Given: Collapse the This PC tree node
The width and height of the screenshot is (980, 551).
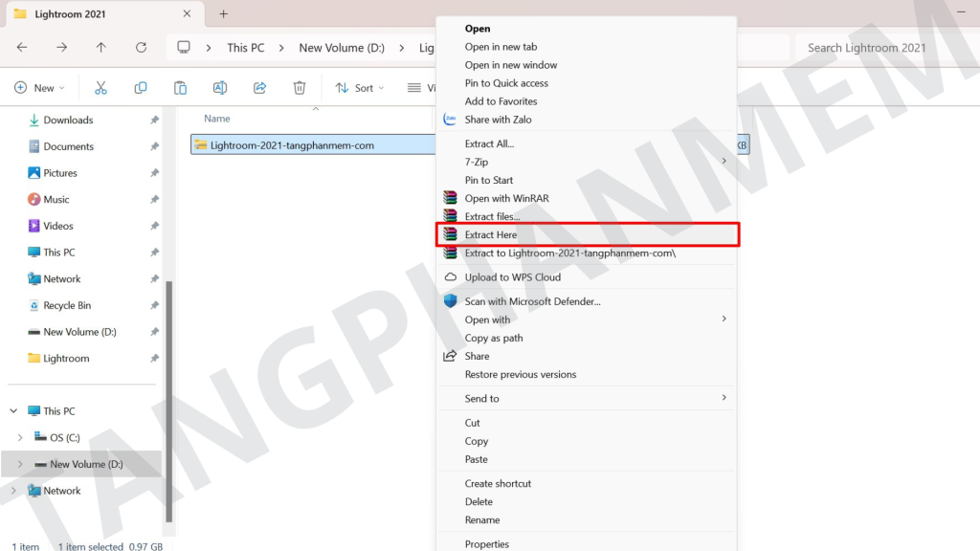Looking at the screenshot, I should pyautogui.click(x=13, y=411).
